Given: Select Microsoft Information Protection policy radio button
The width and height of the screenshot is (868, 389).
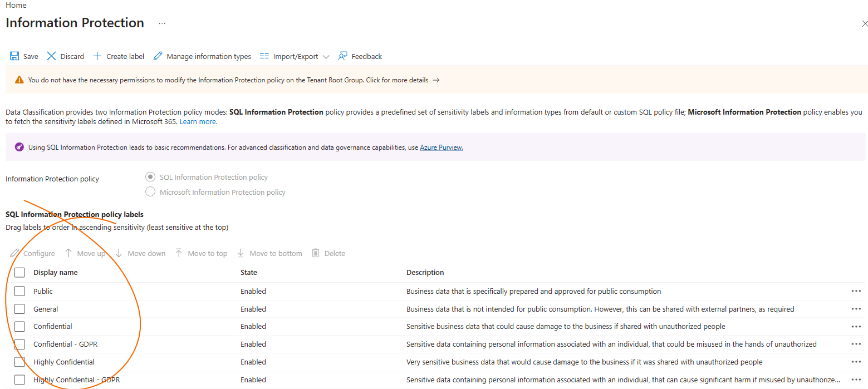Looking at the screenshot, I should point(150,192).
